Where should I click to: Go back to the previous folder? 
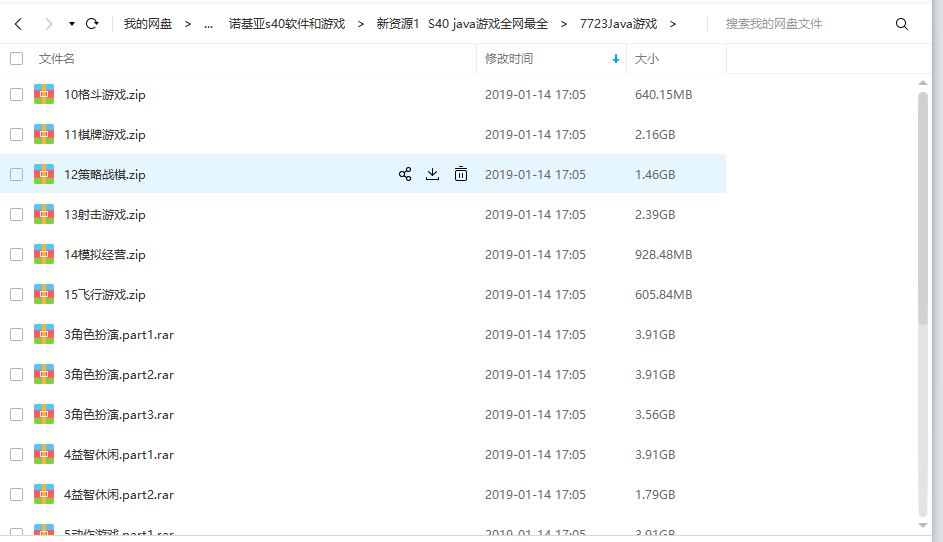click(x=18, y=24)
